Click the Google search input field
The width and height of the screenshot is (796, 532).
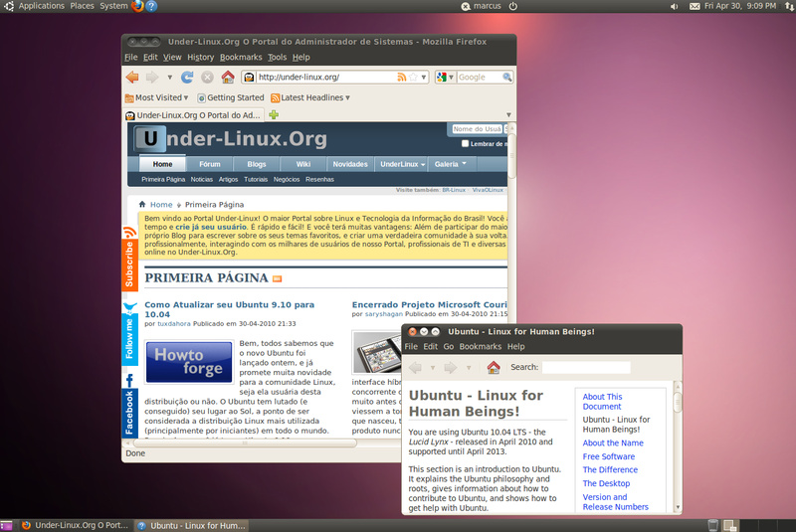(479, 78)
